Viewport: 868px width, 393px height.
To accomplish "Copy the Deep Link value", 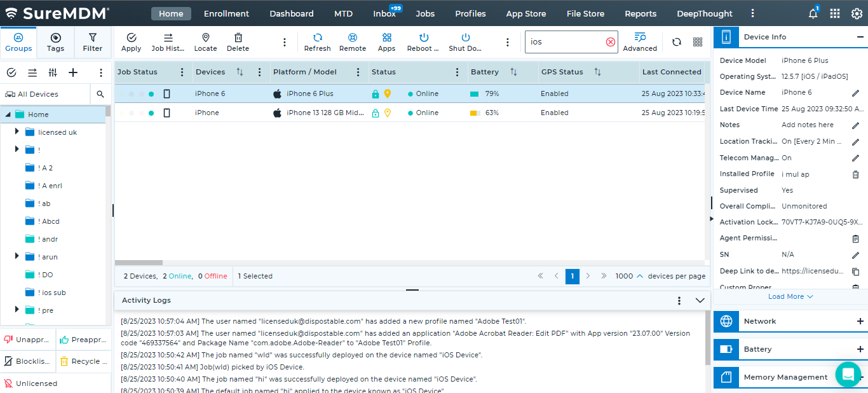I will [x=856, y=272].
